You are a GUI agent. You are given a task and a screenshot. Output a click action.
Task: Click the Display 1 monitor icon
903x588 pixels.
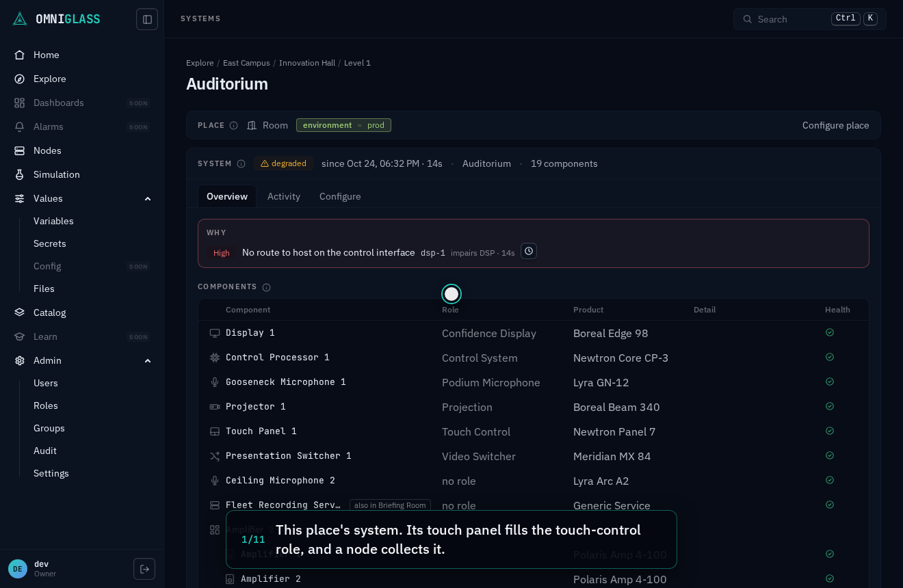[x=215, y=333]
